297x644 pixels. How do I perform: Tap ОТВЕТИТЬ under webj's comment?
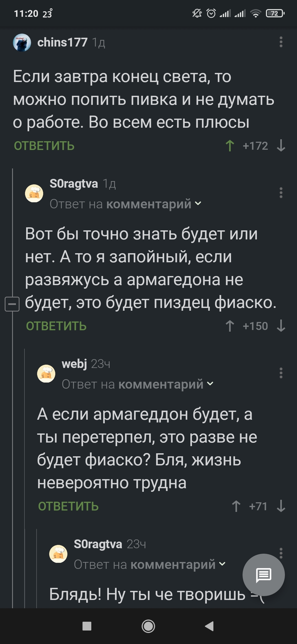pyautogui.click(x=68, y=506)
